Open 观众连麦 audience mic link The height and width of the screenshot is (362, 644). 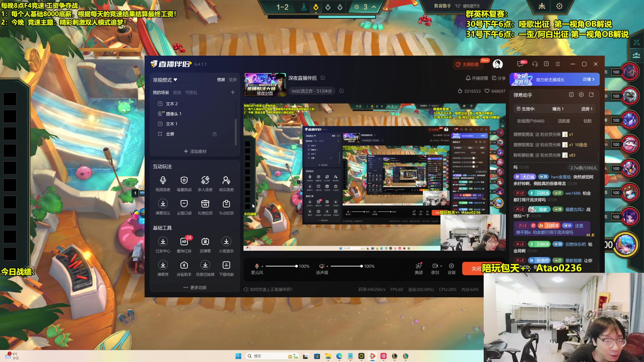coord(226,184)
